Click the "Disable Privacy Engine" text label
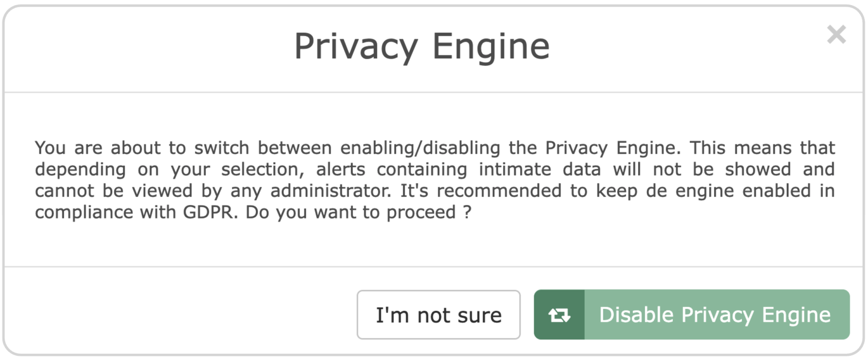868x359 pixels. pyautogui.click(x=715, y=315)
